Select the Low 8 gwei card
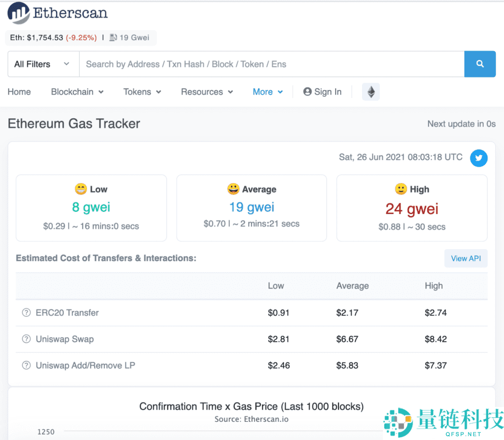 91,208
